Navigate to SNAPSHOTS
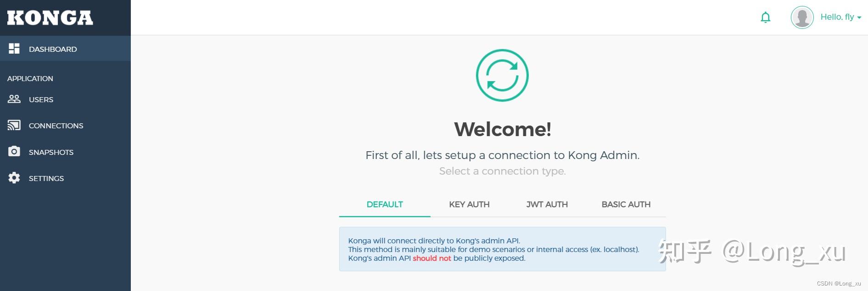Viewport: 868px width, 291px height. pos(51,152)
